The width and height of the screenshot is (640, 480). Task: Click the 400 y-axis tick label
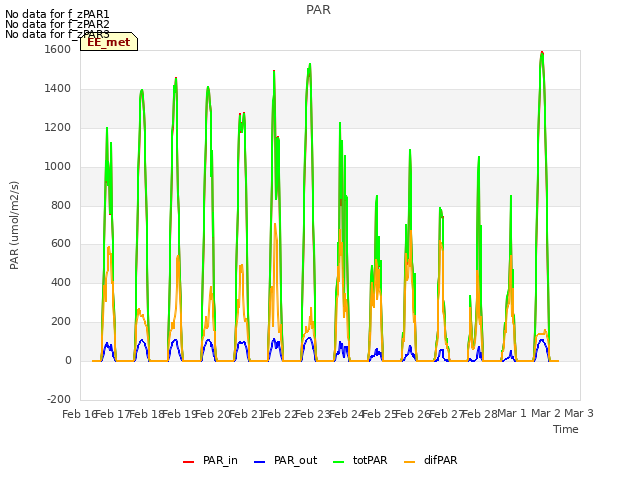(61, 282)
